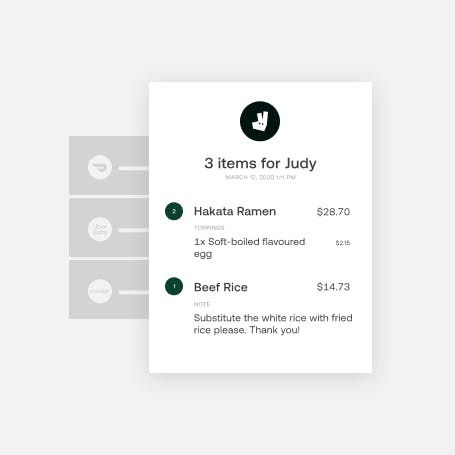455x455 pixels.
Task: Open the third greyed-out order card
Action: (x=109, y=289)
